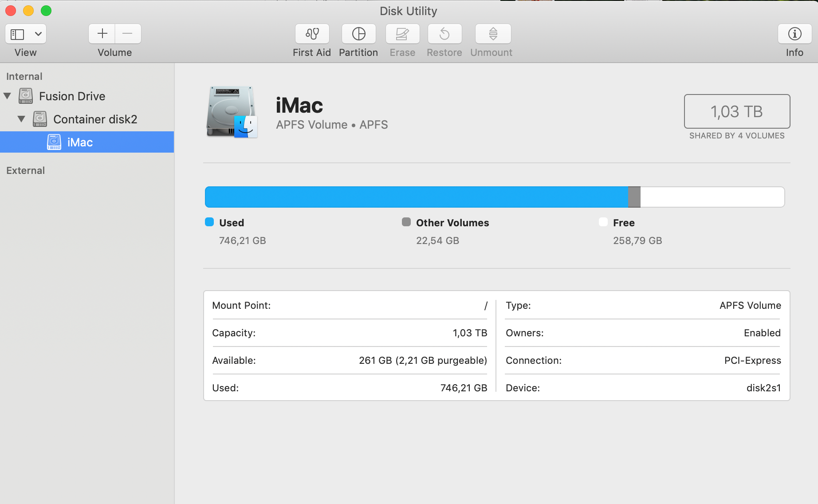Click the 258,79 GB Free value
This screenshot has height=504, width=818.
coord(637,240)
